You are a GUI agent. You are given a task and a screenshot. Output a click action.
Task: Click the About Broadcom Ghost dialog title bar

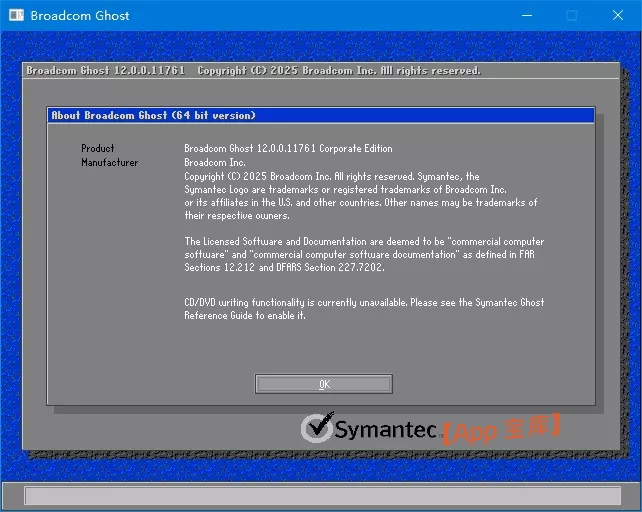320,115
